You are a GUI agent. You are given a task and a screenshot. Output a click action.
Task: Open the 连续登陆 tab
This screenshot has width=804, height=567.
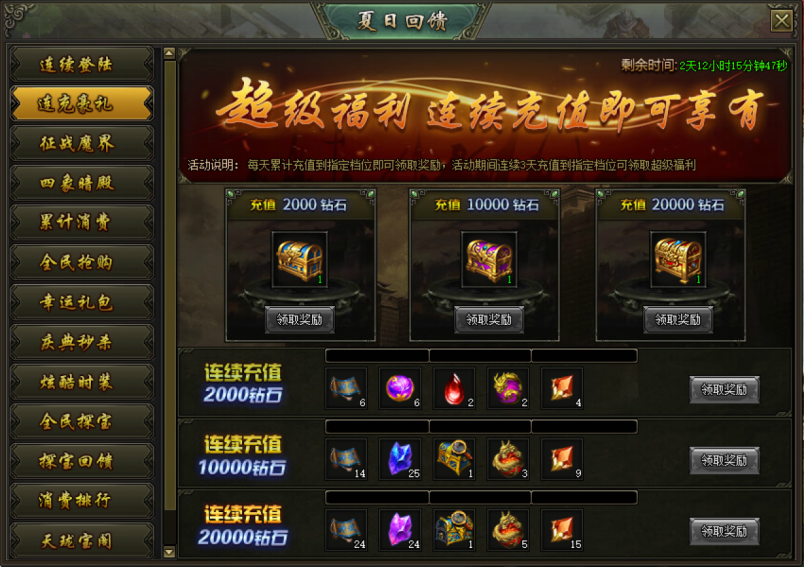click(82, 65)
